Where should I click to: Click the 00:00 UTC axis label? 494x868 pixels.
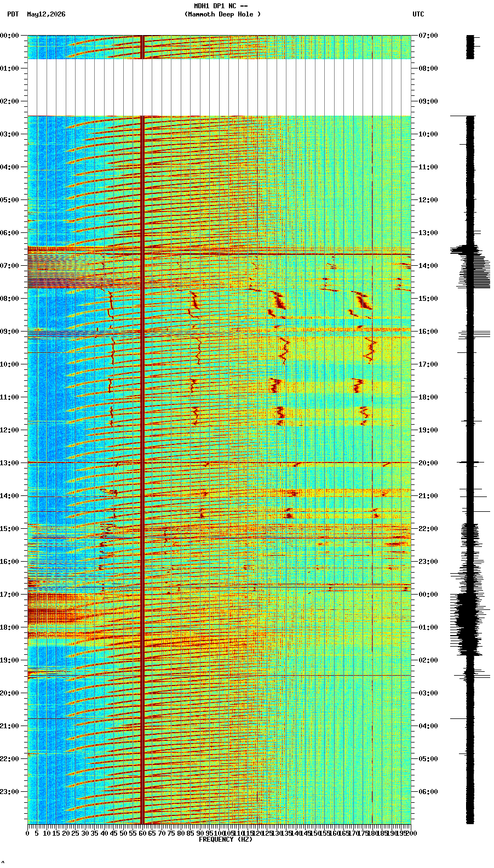click(x=428, y=594)
